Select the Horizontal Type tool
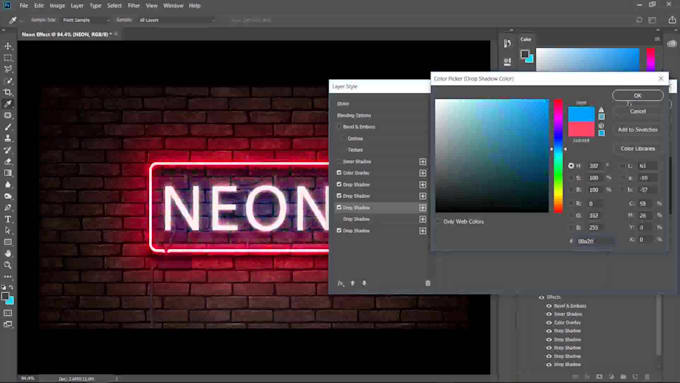 8,219
